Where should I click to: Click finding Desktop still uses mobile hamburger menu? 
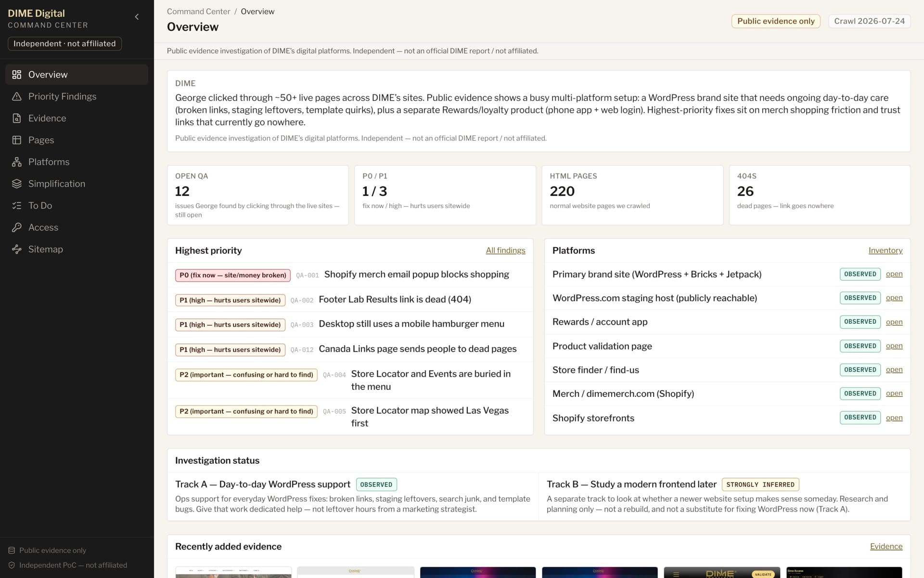coord(411,324)
